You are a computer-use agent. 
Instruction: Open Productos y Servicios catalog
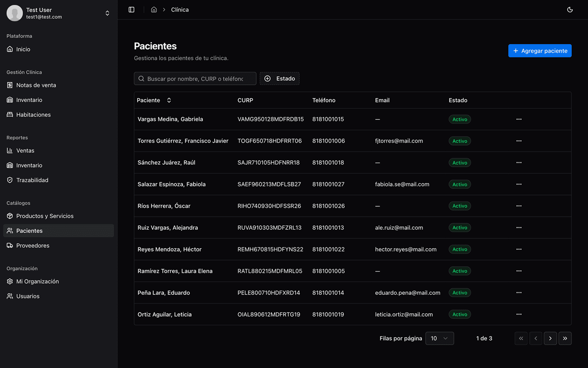point(45,216)
